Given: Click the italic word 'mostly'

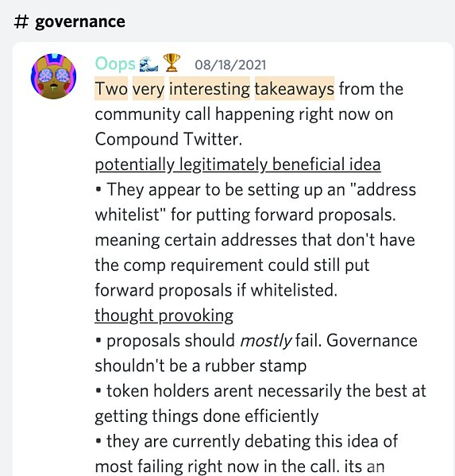Looking at the screenshot, I should pos(265,341).
